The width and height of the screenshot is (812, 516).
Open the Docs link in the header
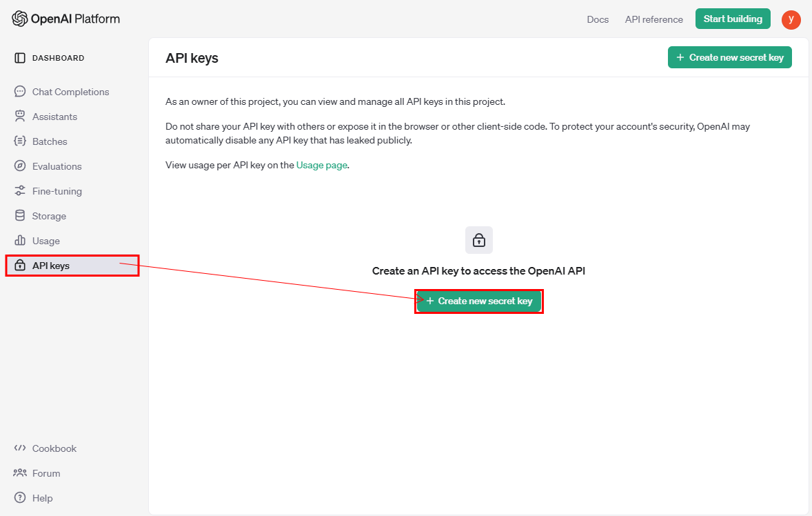[x=598, y=19]
